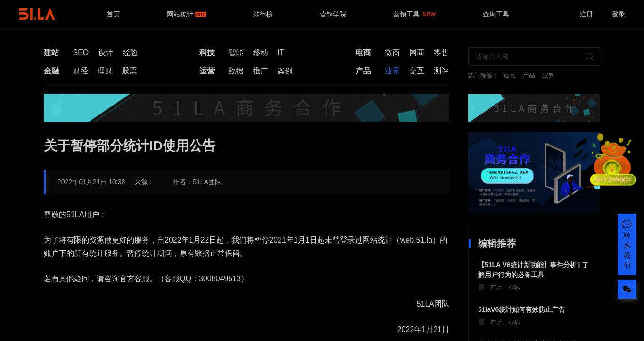
Task: Select the 股票 subcategory
Action: point(129,71)
